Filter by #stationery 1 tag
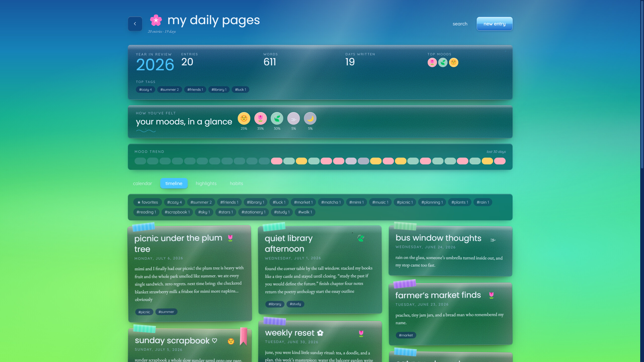The width and height of the screenshot is (644, 362). (x=253, y=212)
